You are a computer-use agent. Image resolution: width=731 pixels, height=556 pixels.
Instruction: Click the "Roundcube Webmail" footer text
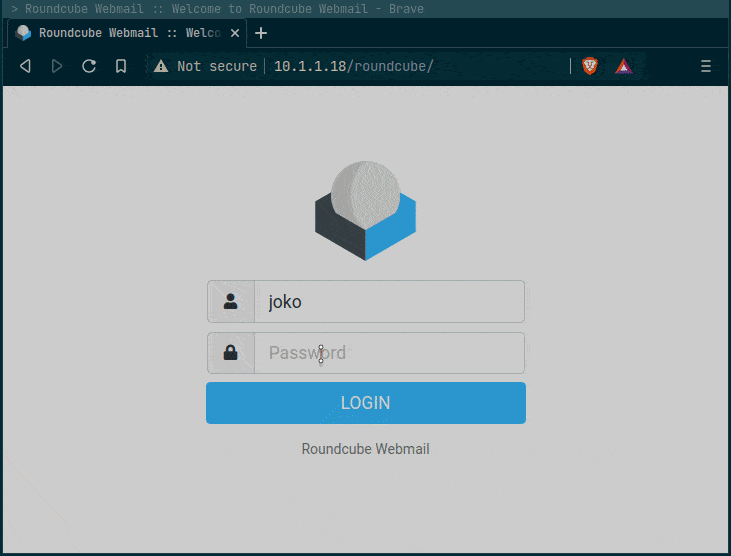click(366, 449)
